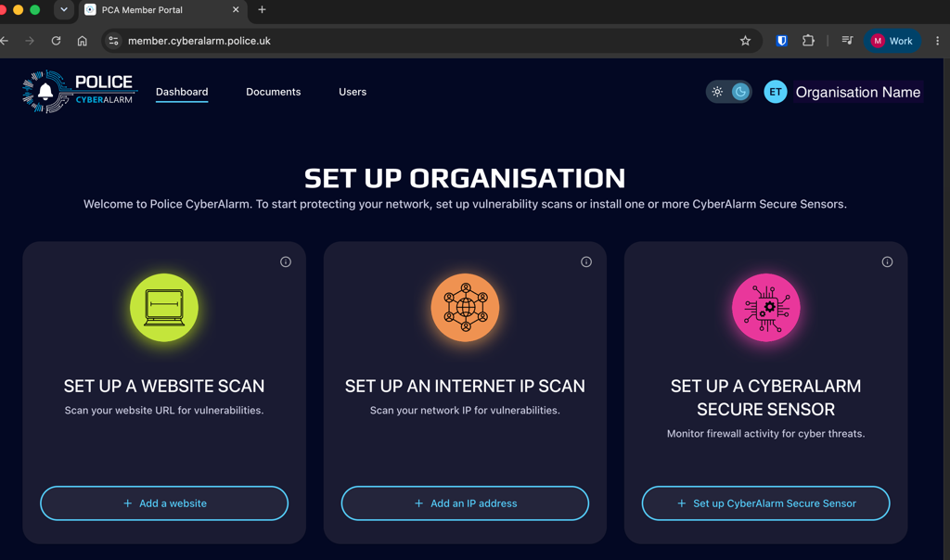Focus the address bar URL field
The height and width of the screenshot is (560, 950).
click(424, 41)
